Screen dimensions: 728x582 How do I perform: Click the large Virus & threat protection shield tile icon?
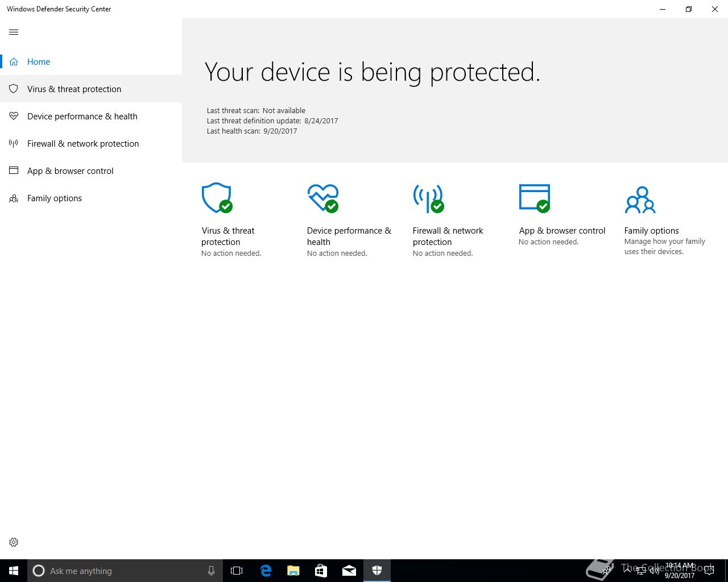tap(217, 198)
